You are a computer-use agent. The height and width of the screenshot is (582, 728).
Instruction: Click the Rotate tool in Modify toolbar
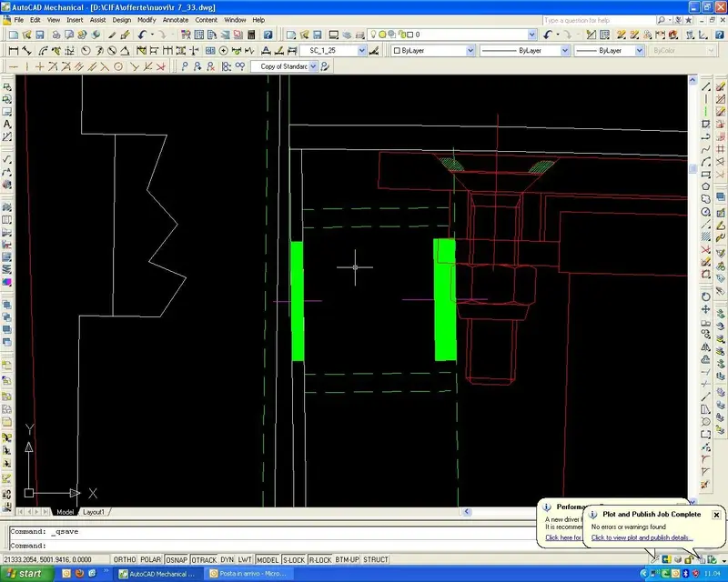coord(706,296)
